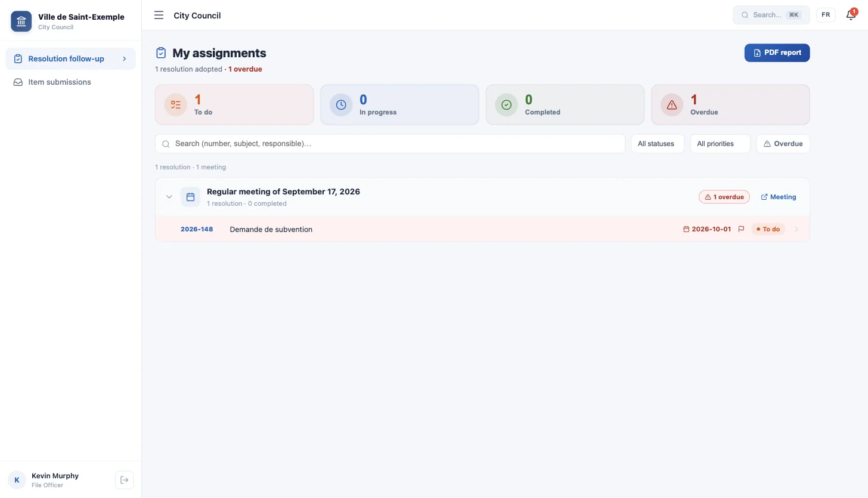Viewport: 868px width, 498px height.
Task: Expand the Resolution follow-up sidebar chevron
Action: pos(125,58)
